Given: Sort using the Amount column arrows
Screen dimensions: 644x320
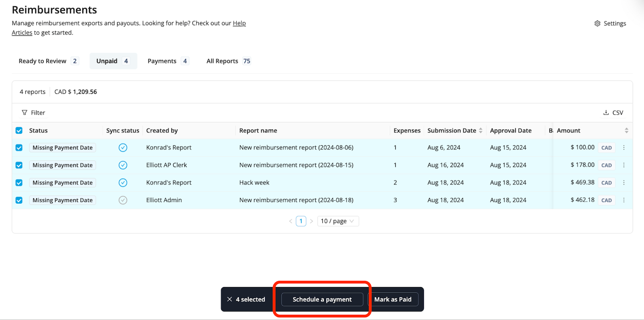Looking at the screenshot, I should tap(626, 130).
